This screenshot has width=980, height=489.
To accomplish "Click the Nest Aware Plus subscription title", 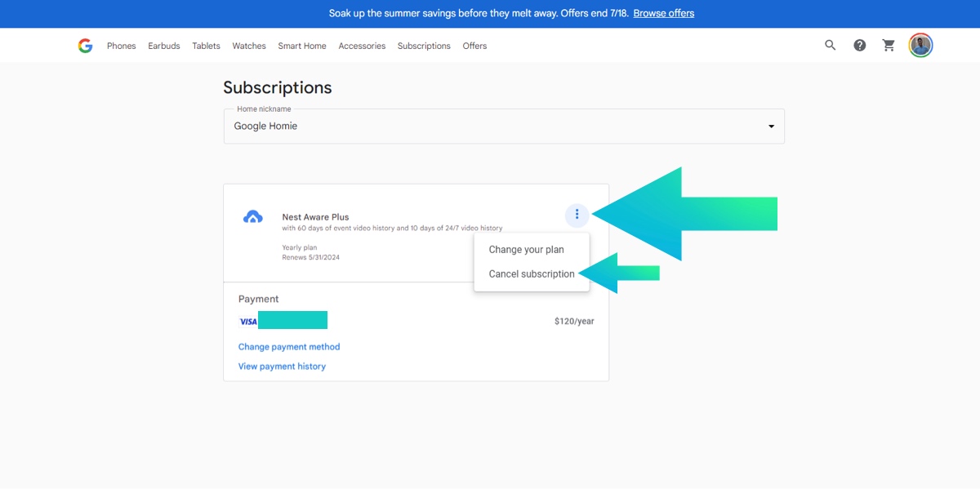I will tap(315, 217).
